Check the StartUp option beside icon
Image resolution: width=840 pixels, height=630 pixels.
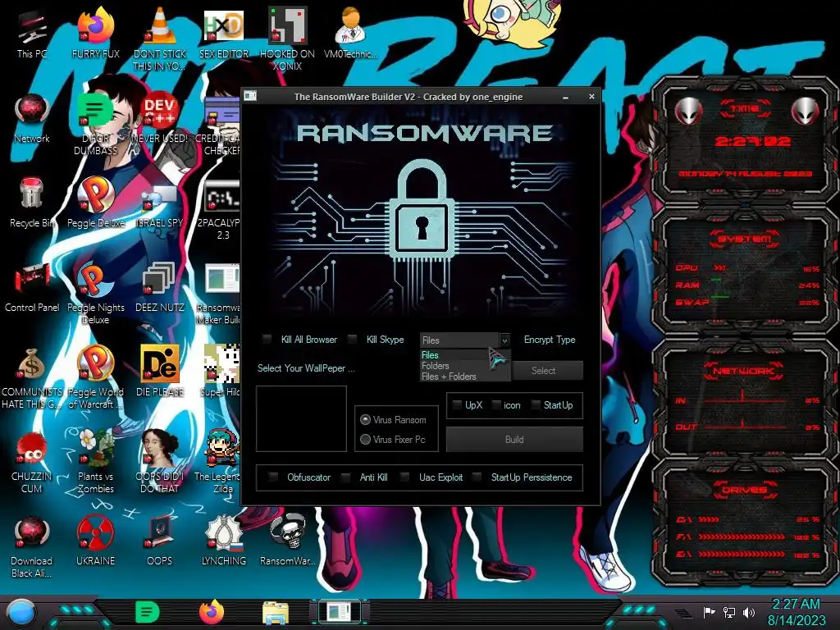coord(536,405)
